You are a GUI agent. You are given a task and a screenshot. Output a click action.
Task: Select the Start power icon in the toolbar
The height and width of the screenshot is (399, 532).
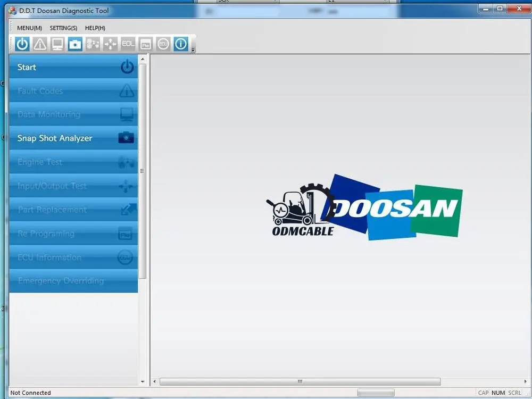click(22, 44)
